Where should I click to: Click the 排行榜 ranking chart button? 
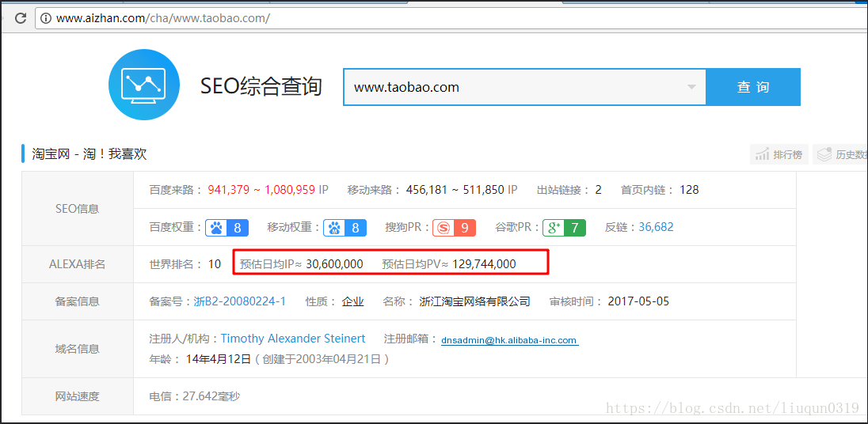point(779,154)
